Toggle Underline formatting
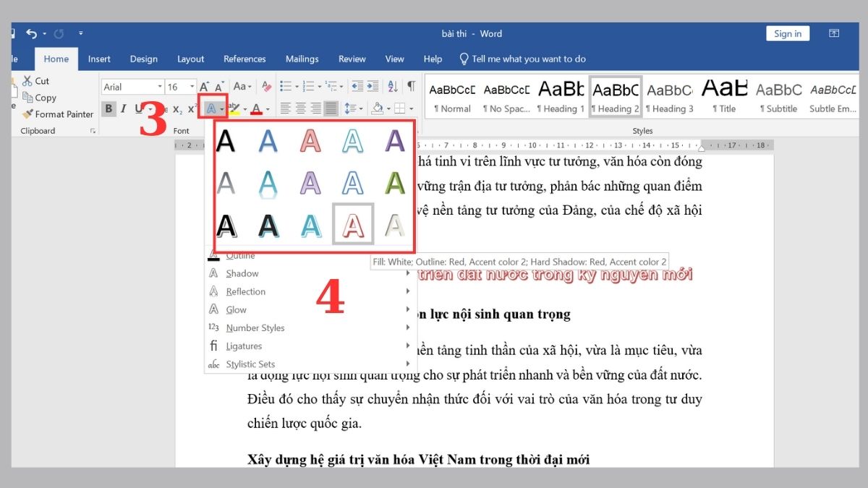 click(138, 109)
